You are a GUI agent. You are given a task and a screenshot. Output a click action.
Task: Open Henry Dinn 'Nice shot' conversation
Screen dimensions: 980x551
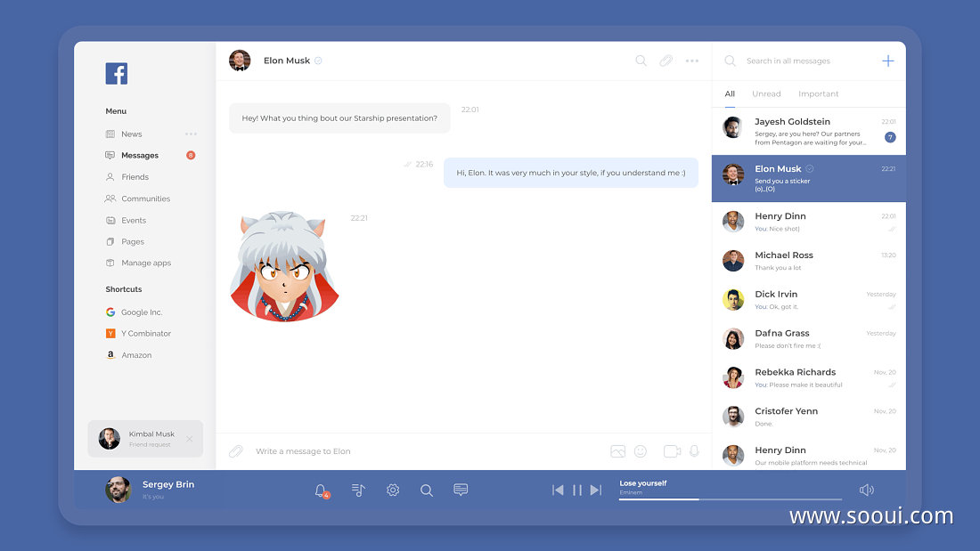(x=809, y=221)
